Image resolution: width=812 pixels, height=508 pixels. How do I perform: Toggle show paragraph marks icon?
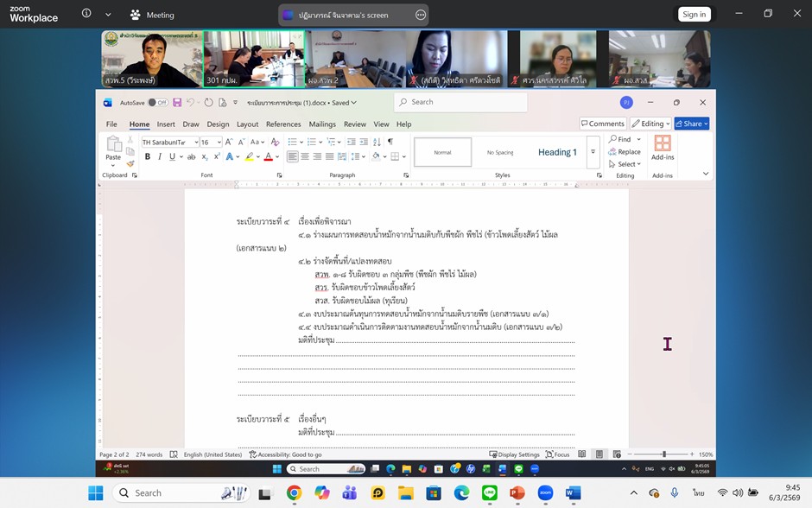[390, 142]
